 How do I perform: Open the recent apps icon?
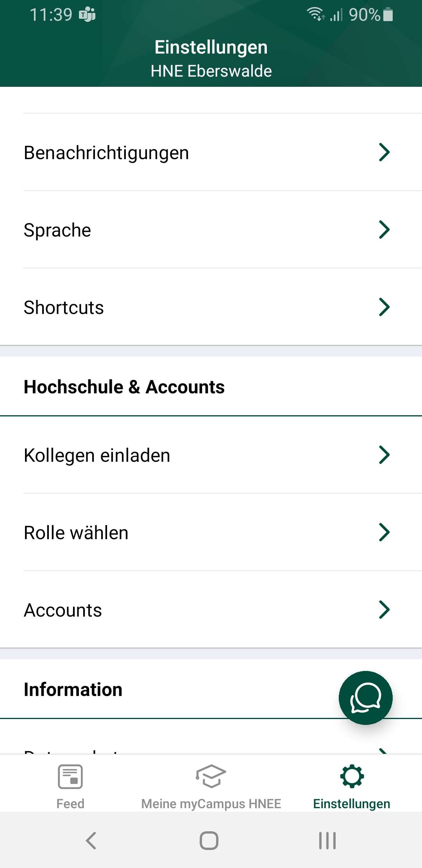pos(327,840)
